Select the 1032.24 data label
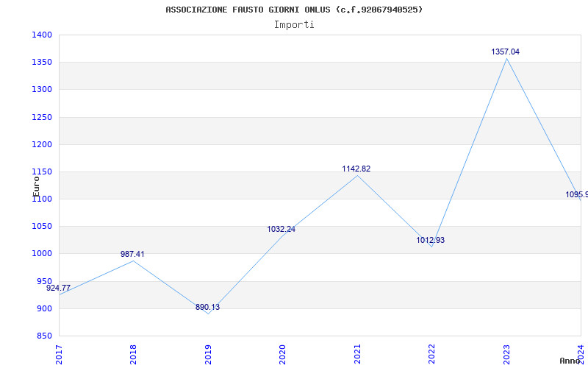The height and width of the screenshot is (368, 588). click(282, 229)
